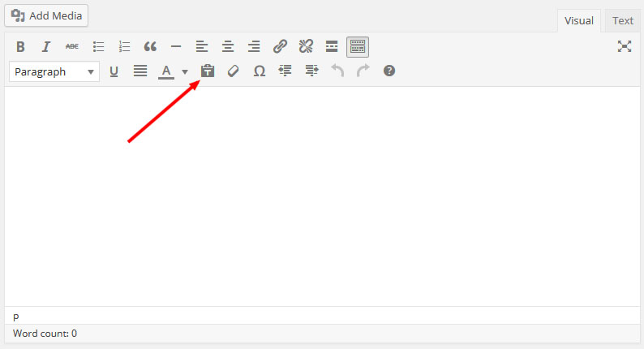
Task: Clear formatting with the eraser icon
Action: [x=233, y=71]
